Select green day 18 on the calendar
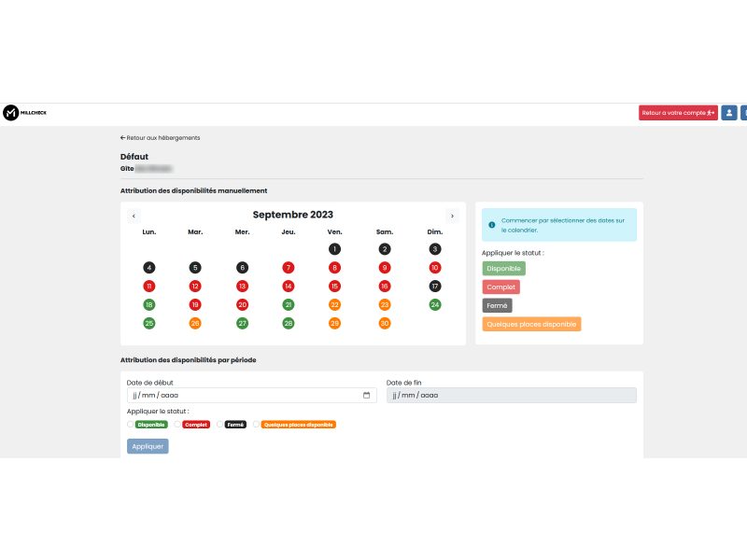Screen dimensions: 747x560 coord(149,305)
